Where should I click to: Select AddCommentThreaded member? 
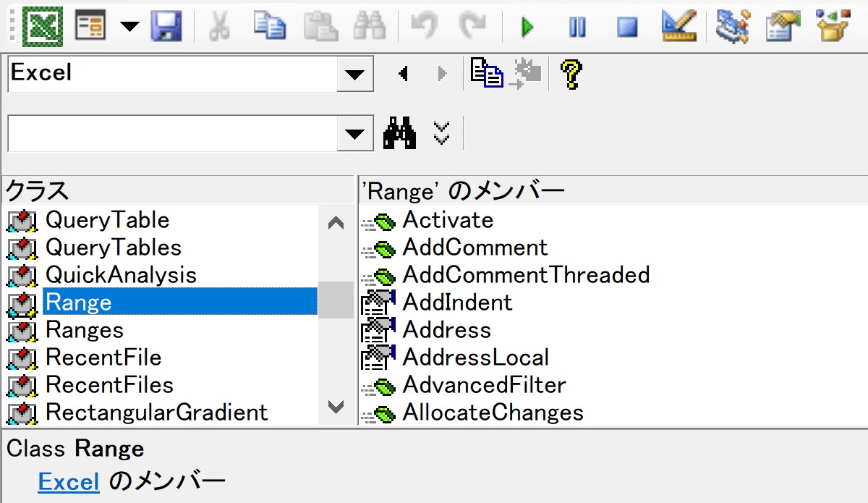526,275
